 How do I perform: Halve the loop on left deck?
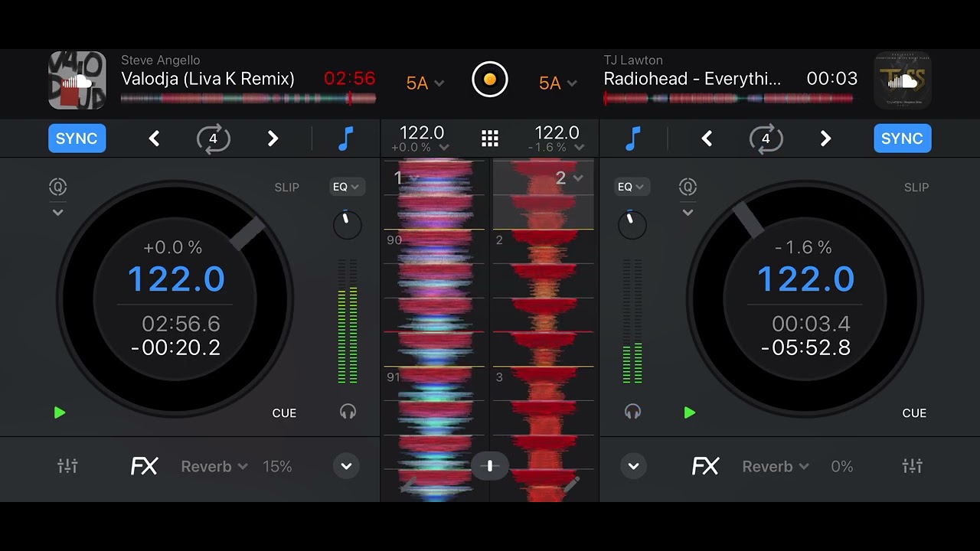pyautogui.click(x=154, y=139)
